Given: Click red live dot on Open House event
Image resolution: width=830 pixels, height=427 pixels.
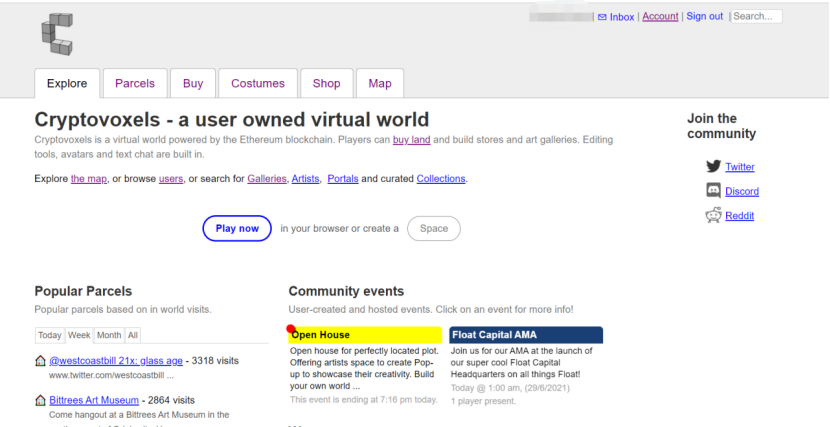Looking at the screenshot, I should pos(291,329).
